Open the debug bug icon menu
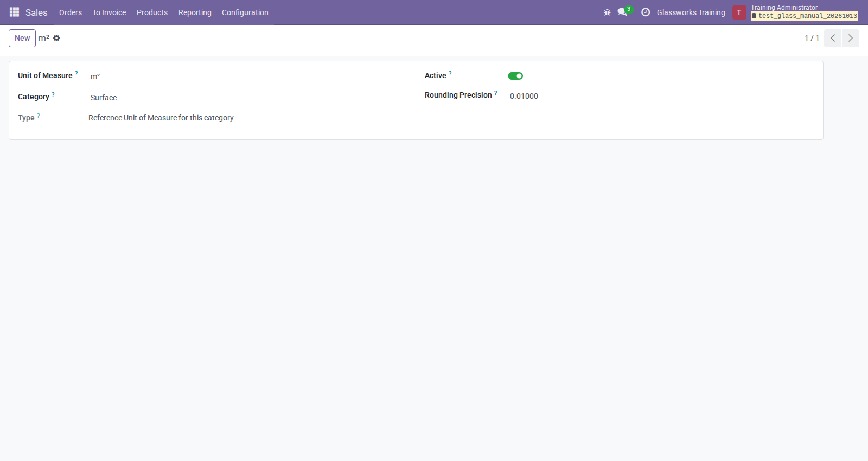 [x=607, y=12]
